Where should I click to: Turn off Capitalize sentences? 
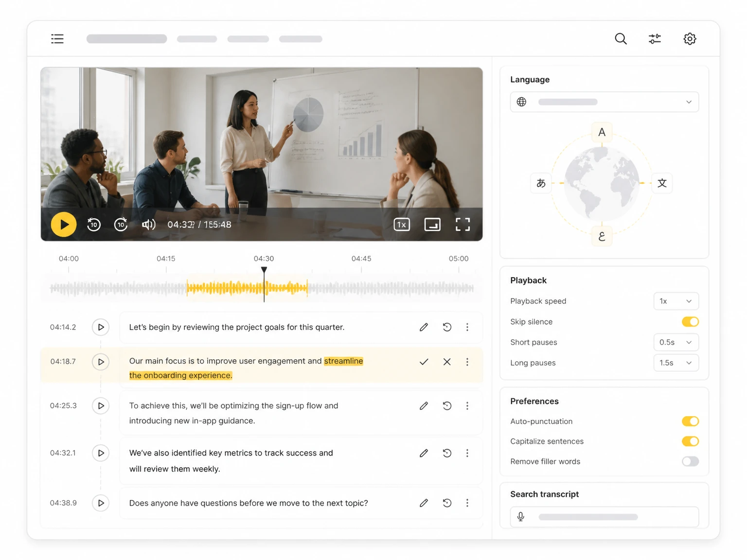pyautogui.click(x=690, y=441)
